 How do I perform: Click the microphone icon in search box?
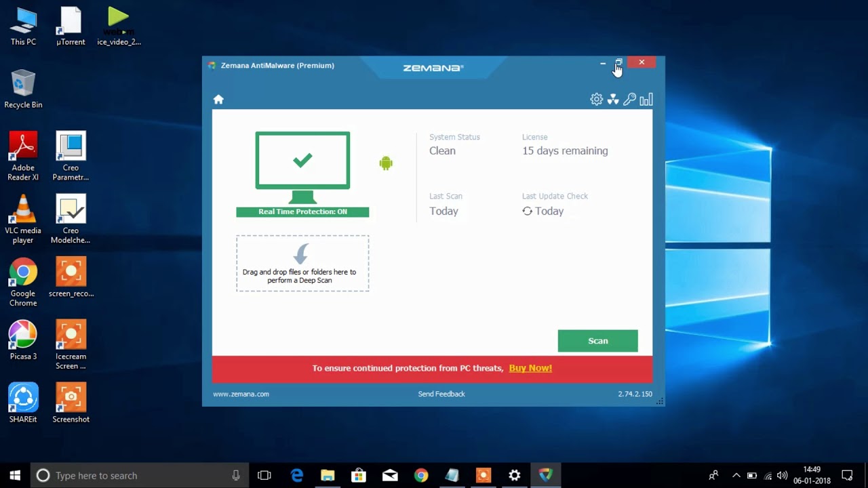pos(236,475)
